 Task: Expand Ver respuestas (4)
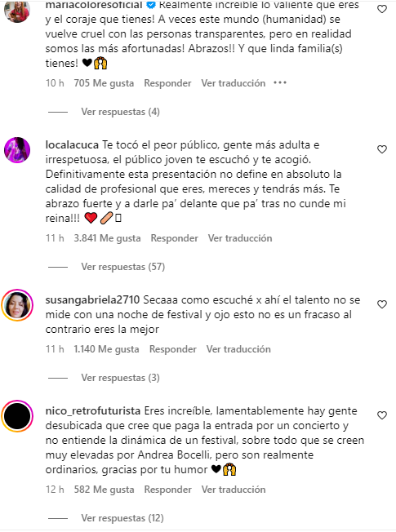120,112
